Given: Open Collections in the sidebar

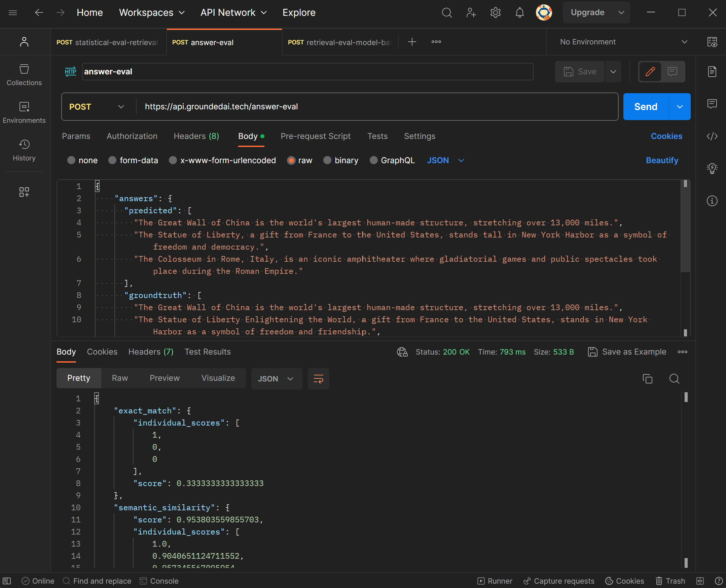Looking at the screenshot, I should click(x=24, y=75).
